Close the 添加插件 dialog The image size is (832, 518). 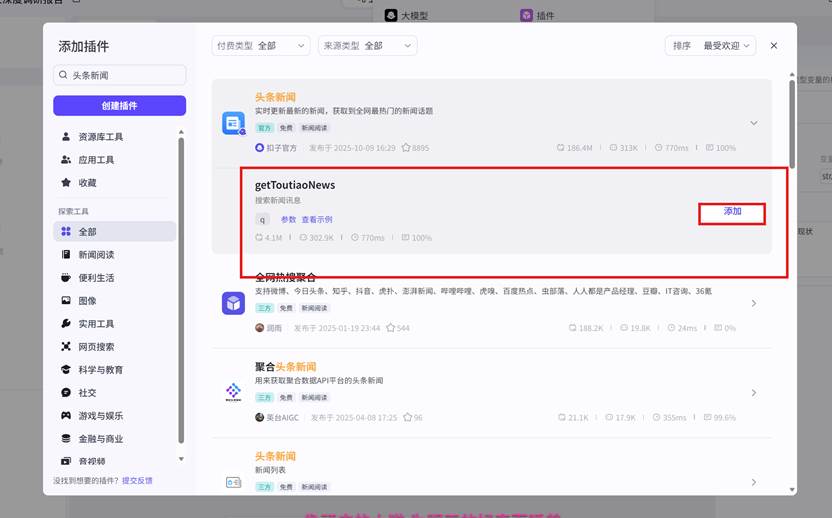774,46
